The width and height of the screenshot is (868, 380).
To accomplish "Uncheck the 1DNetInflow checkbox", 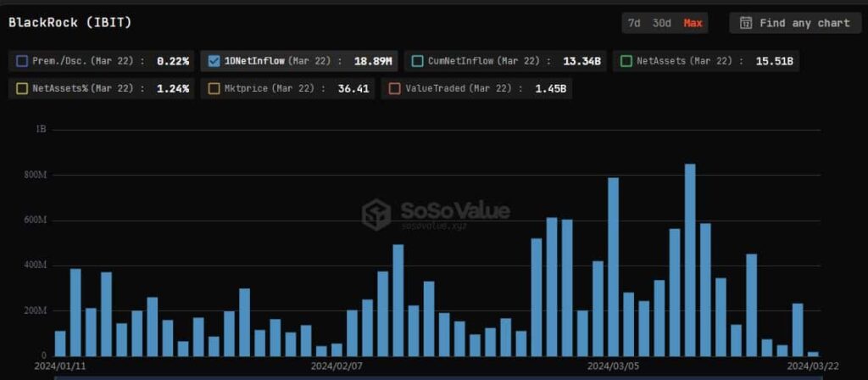I will click(214, 61).
